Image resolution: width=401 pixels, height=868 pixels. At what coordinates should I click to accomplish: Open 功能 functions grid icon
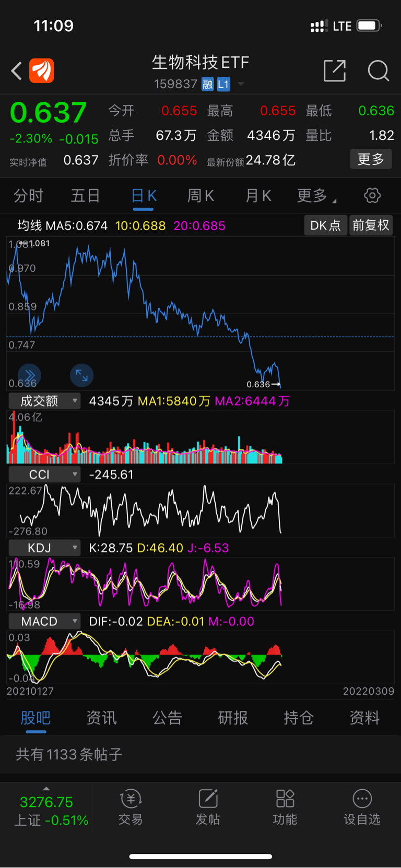[x=285, y=807]
